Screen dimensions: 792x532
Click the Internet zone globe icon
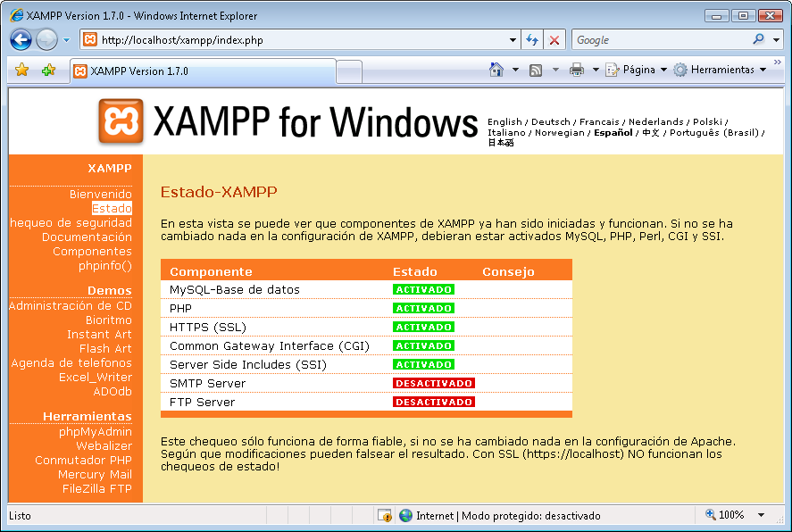pos(405,515)
